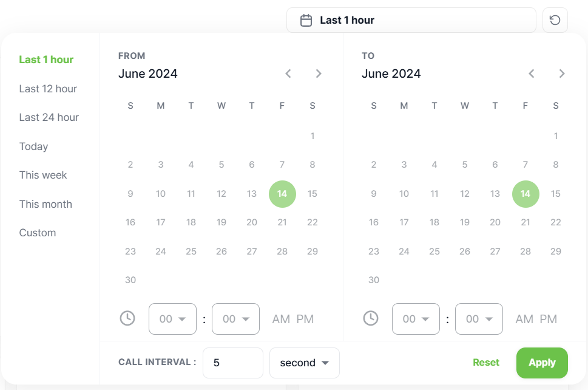Toggle PM in the FROM time picker
The width and height of the screenshot is (588, 390).
click(305, 319)
